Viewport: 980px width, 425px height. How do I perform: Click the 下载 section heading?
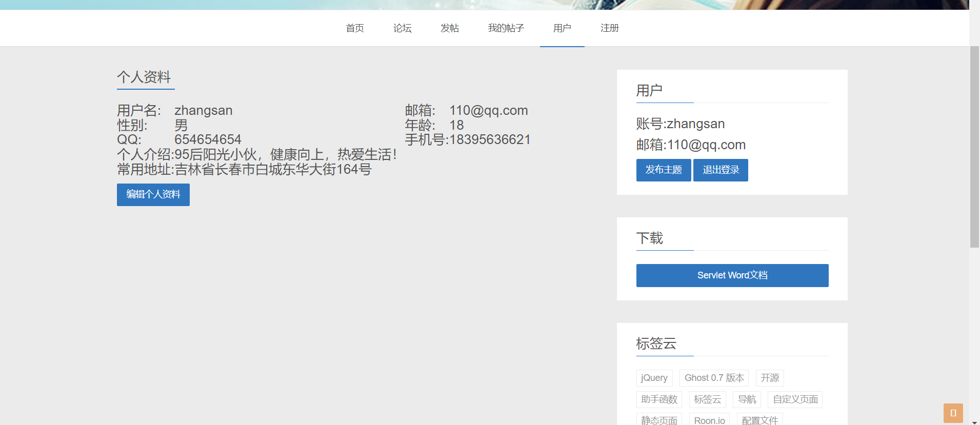[650, 238]
